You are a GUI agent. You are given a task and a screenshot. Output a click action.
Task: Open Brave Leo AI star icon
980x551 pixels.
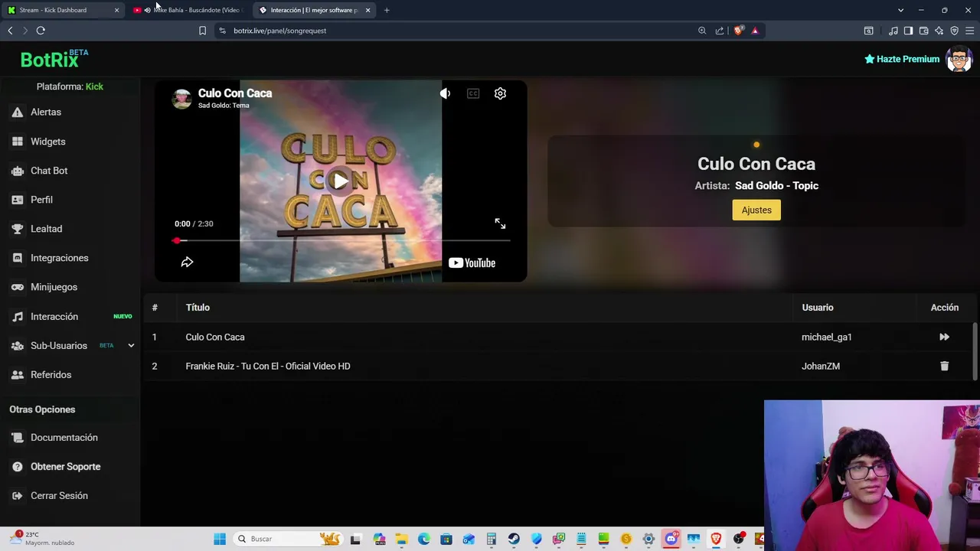click(x=939, y=31)
